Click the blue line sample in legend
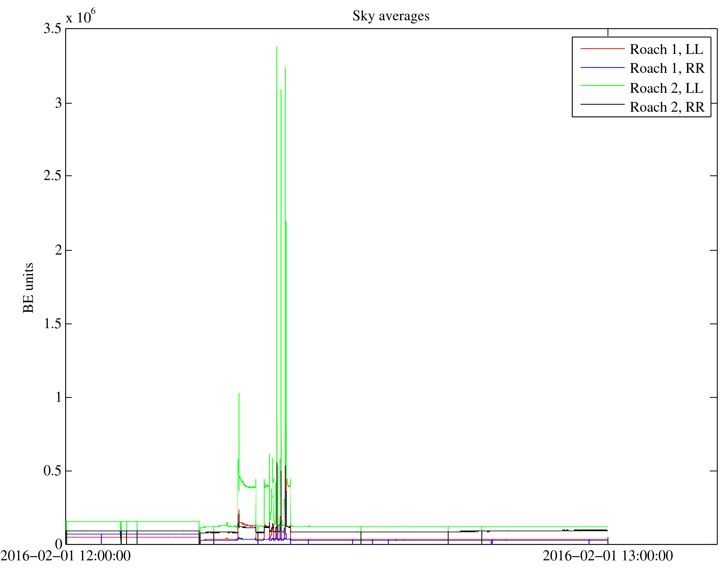The width and height of the screenshot is (727, 588). [602, 68]
